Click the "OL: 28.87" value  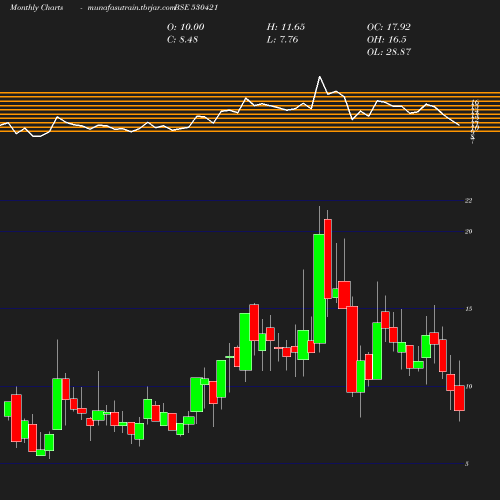click(389, 52)
